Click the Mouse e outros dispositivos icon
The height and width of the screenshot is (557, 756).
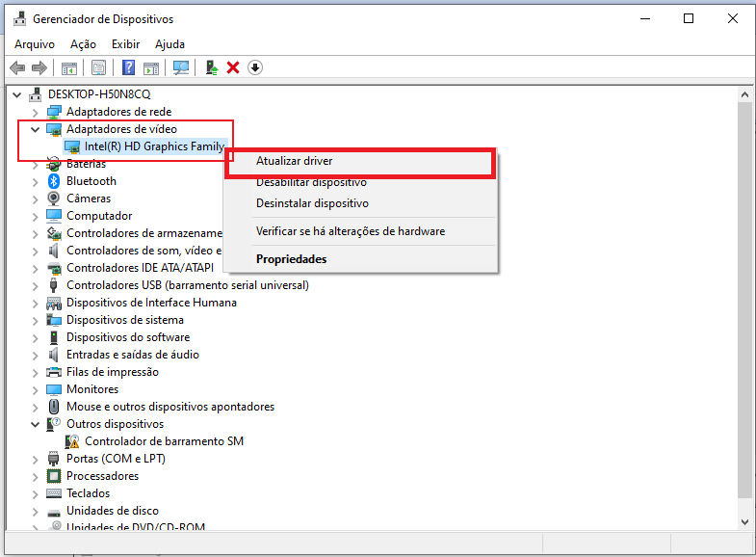[x=54, y=407]
